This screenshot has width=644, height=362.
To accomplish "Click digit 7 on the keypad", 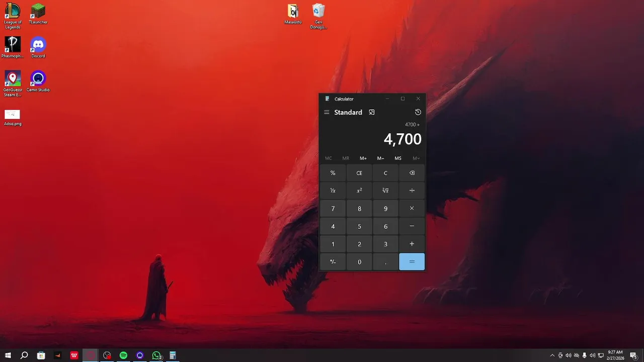I will [x=333, y=208].
